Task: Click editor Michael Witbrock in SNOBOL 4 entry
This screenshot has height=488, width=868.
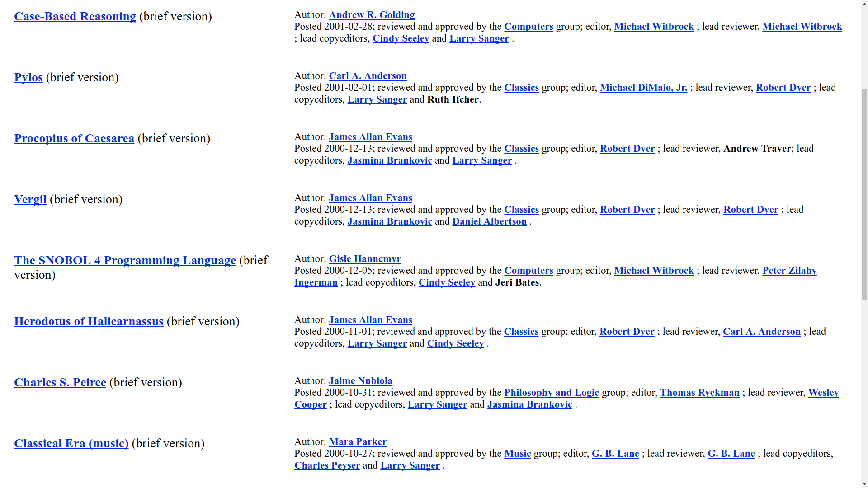Action: point(654,271)
